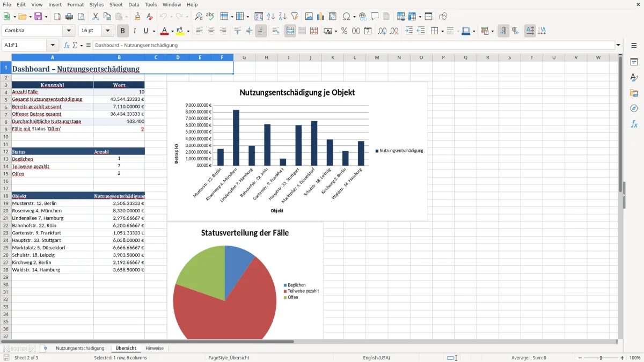This screenshot has width=644, height=362.
Task: Open the Tools menu
Action: tap(151, 4)
